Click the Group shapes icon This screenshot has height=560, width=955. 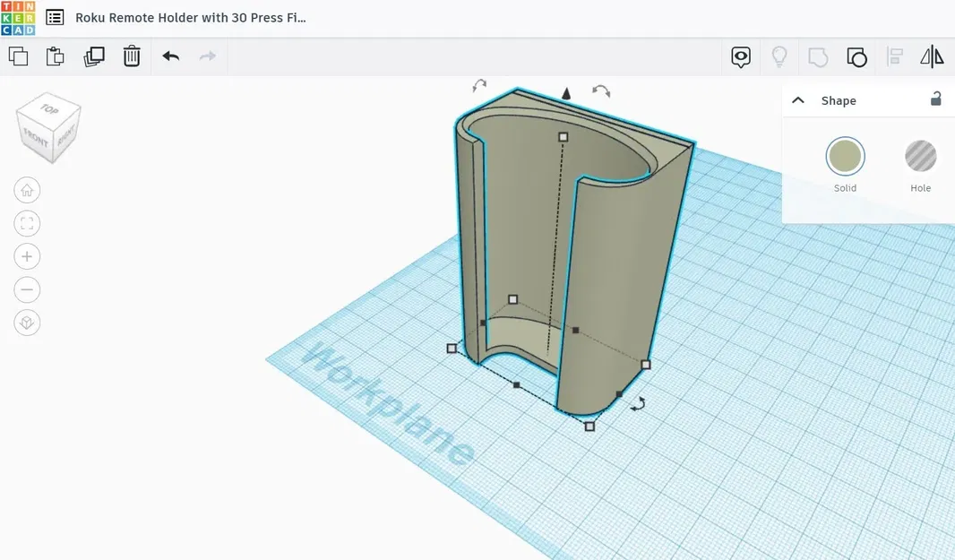(x=818, y=57)
